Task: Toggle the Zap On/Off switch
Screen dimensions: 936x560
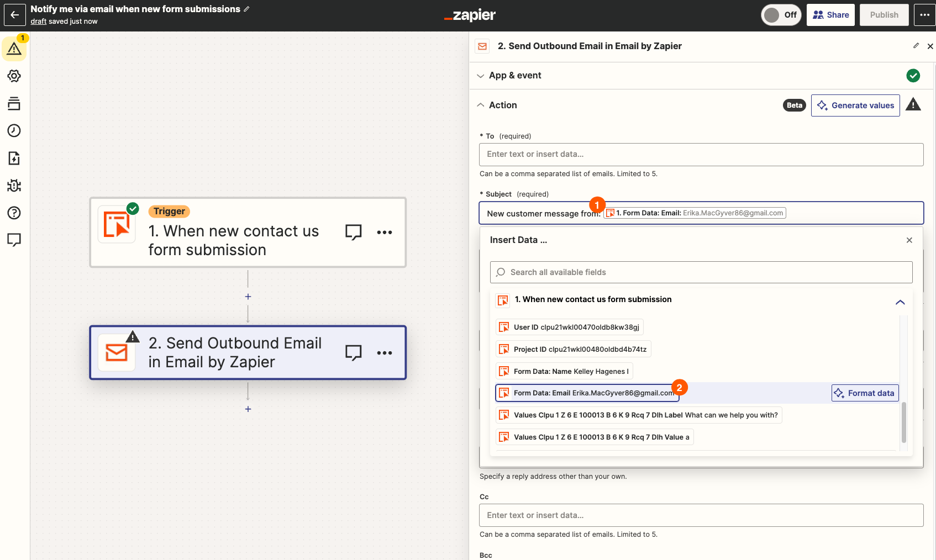Action: tap(781, 15)
